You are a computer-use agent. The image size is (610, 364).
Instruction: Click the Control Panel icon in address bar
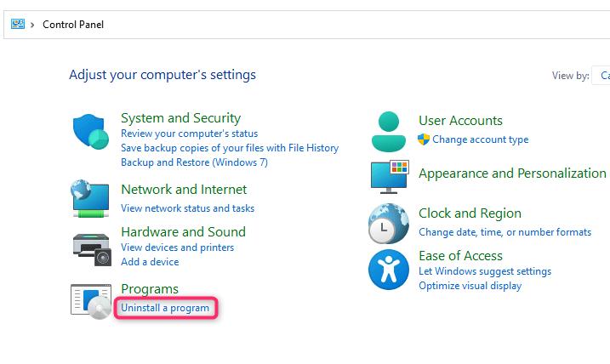(x=17, y=24)
